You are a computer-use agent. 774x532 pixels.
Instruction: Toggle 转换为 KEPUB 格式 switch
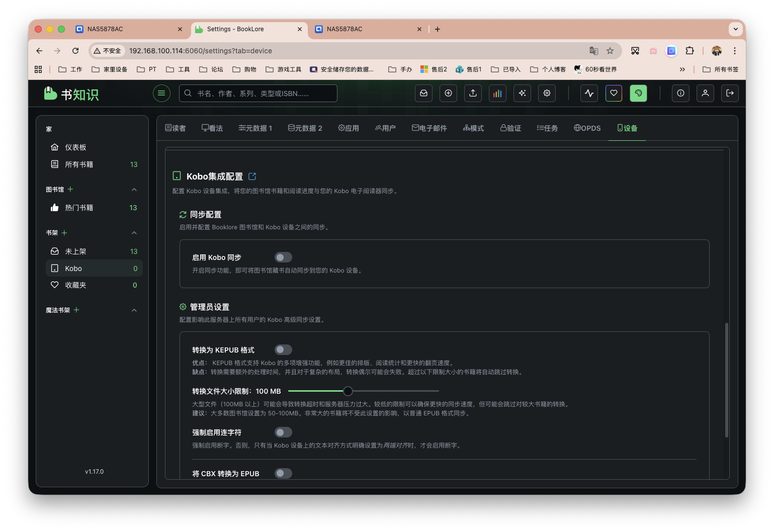(x=283, y=349)
